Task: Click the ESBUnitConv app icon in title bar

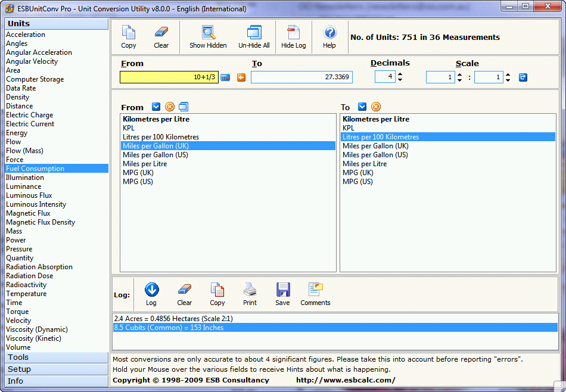Action: click(10, 8)
